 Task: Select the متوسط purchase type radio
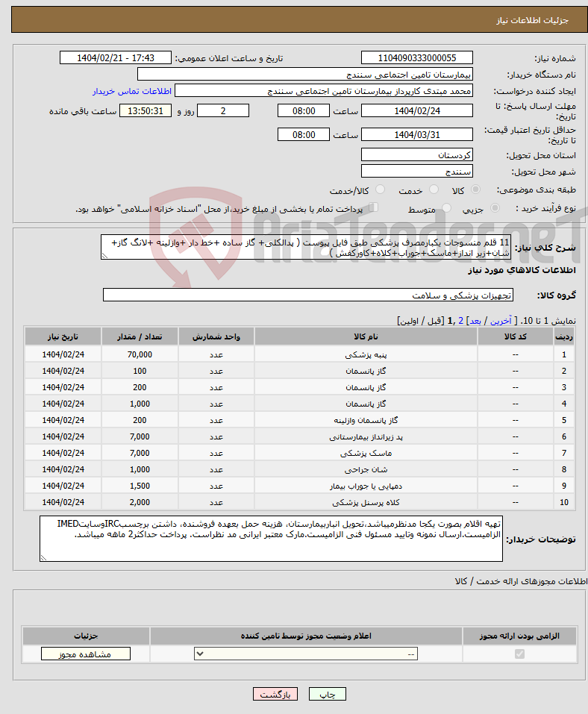(447, 208)
